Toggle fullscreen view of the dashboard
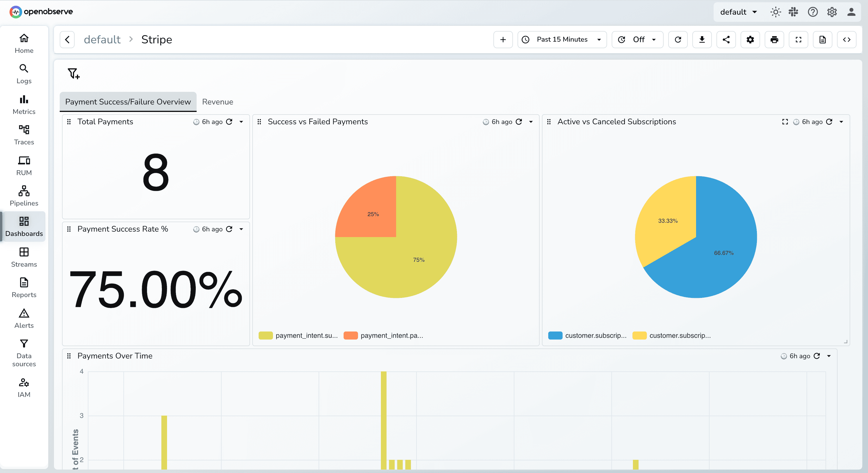This screenshot has height=473, width=868. click(798, 39)
